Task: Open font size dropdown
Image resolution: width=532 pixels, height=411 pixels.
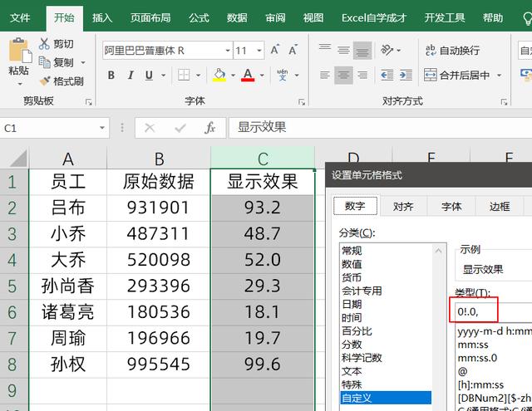Action: tap(259, 51)
